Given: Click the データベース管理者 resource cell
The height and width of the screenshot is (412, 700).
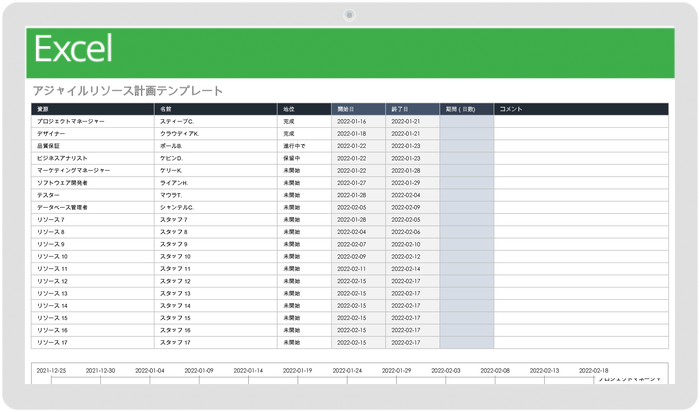Looking at the screenshot, I should coord(93,207).
